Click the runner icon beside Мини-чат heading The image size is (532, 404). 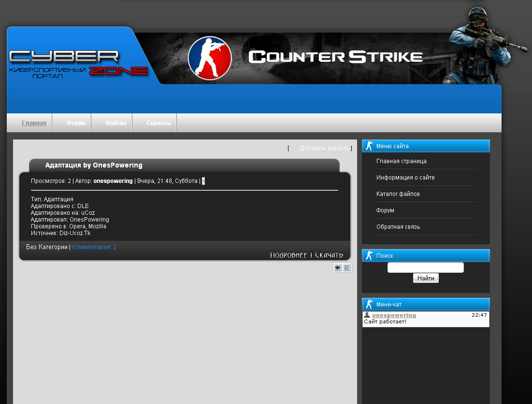click(369, 305)
